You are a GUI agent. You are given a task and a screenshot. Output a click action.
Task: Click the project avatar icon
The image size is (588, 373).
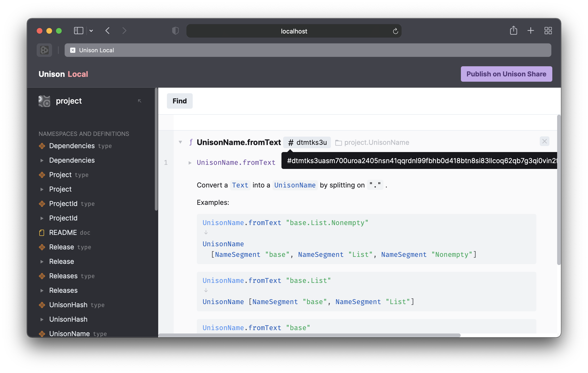click(x=44, y=101)
